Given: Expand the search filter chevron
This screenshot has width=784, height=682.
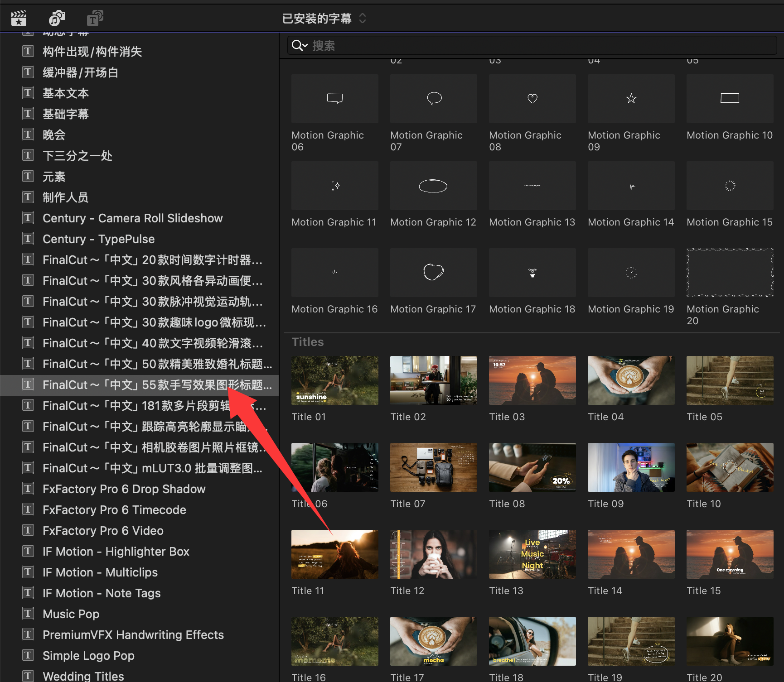Looking at the screenshot, I should coord(305,46).
